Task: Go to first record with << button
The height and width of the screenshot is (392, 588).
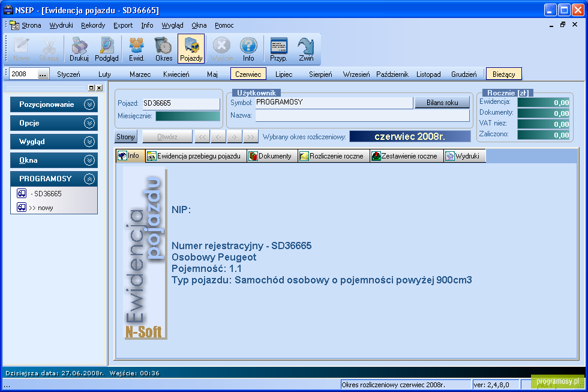Action: tap(202, 136)
